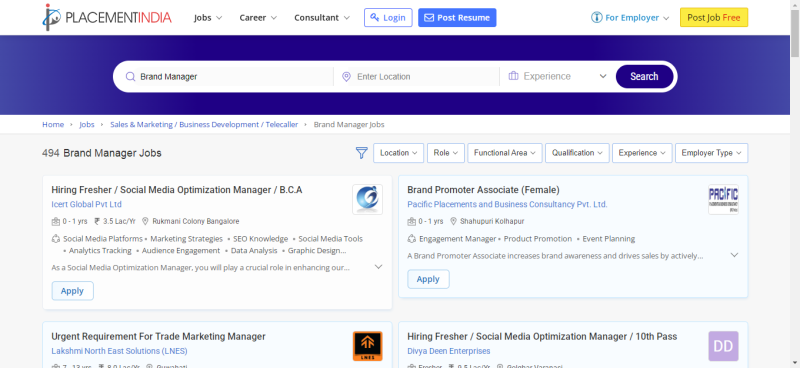The image size is (800, 368).
Task: Click 'Brand Manager Jobs' breadcrumb text
Action: [349, 125]
